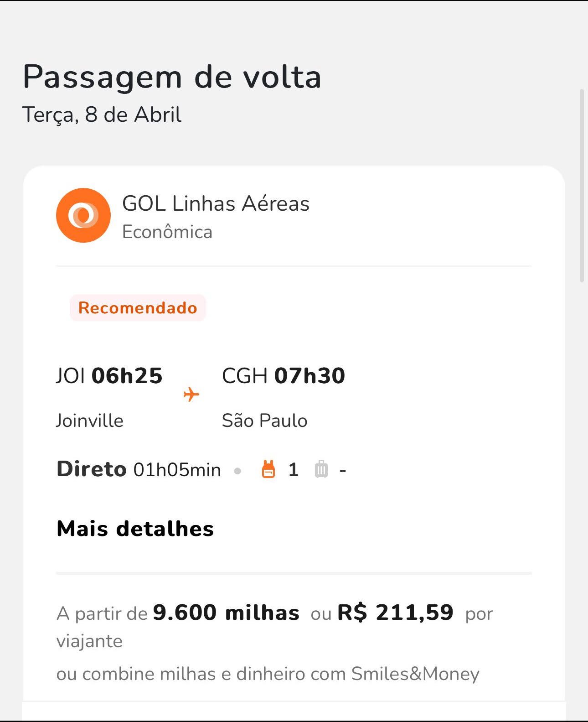Open the Smiles&Money combination text

tap(268, 674)
